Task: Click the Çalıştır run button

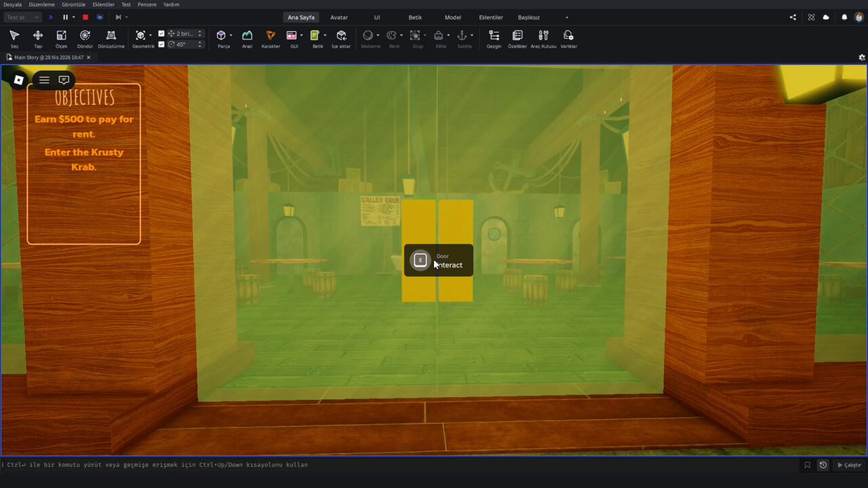Action: click(x=849, y=465)
